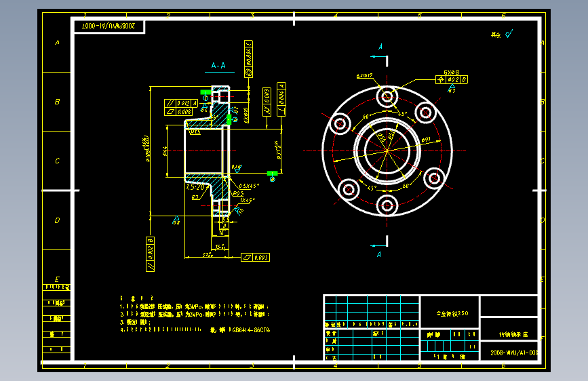Select the upper-left bolt hole of the flange
Viewport: 588px width, 381px height.
point(340,123)
